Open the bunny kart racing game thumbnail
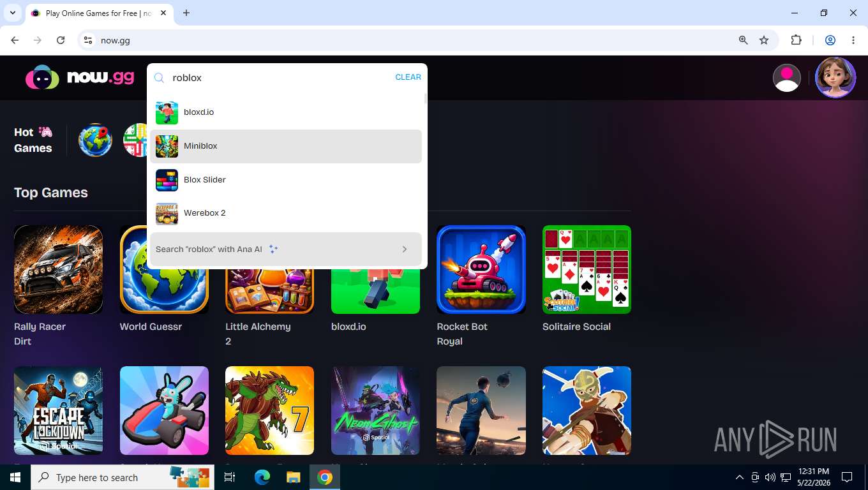This screenshot has height=490, width=868. click(x=164, y=410)
